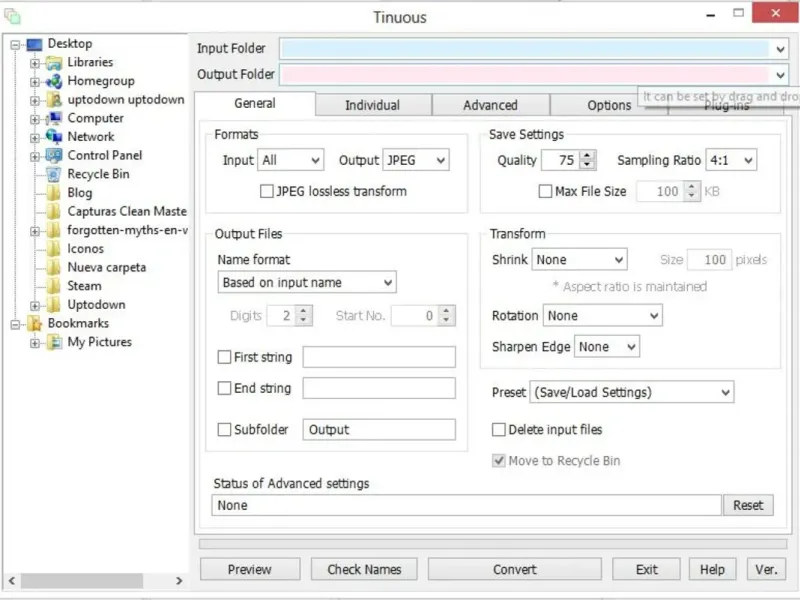Switch to the Options tab
Image resolution: width=800 pixels, height=600 pixels.
coord(609,105)
